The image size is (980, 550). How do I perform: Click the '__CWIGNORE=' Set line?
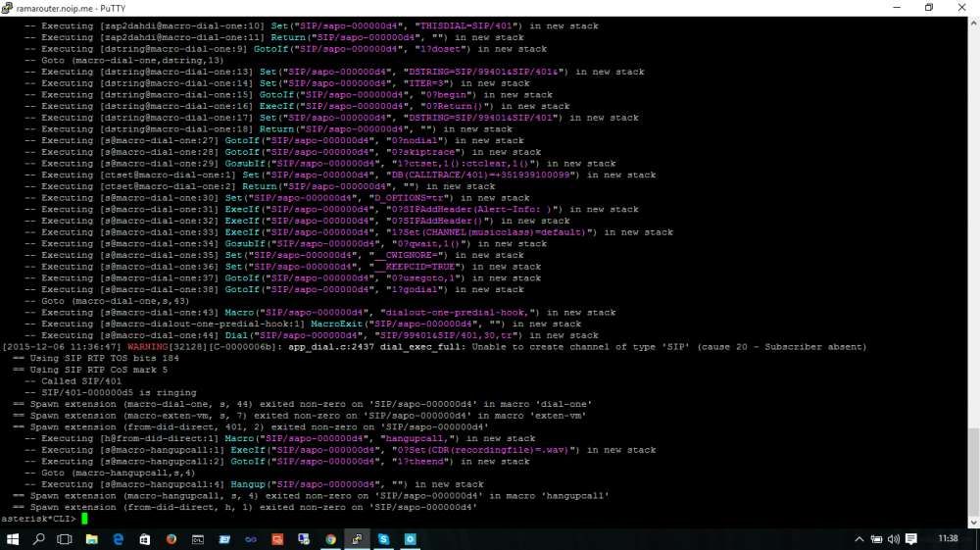[273, 256]
